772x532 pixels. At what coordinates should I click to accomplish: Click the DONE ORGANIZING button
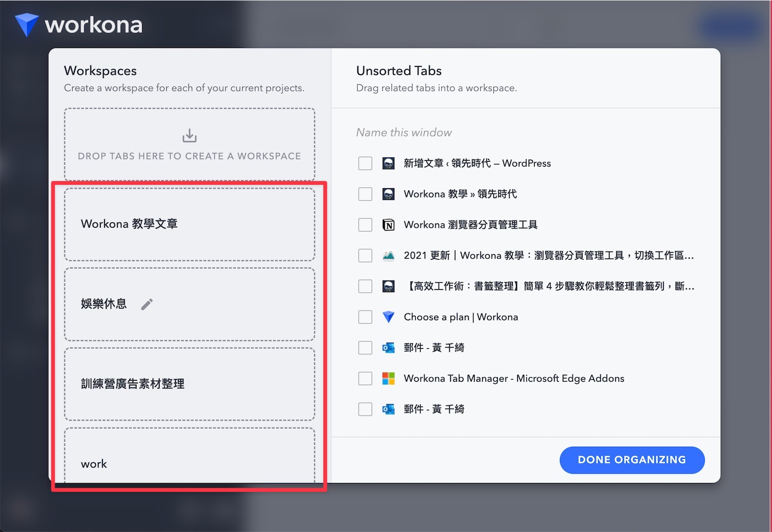point(632,460)
